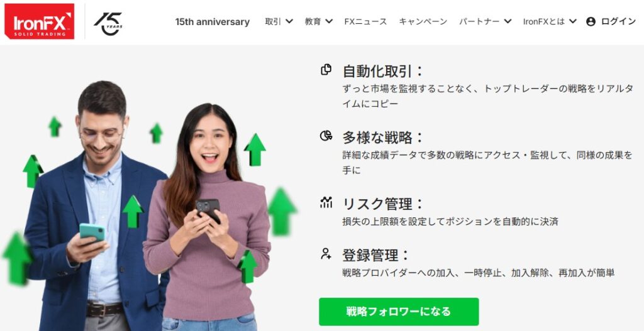644x331 pixels.
Task: Click the IronFX red logo
Action: (40, 21)
